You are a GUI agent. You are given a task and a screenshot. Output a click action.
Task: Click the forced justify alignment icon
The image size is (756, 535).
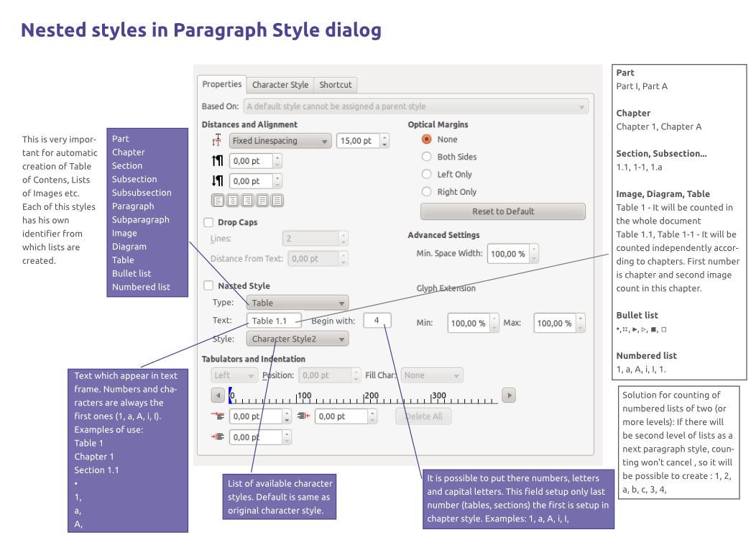click(276, 201)
